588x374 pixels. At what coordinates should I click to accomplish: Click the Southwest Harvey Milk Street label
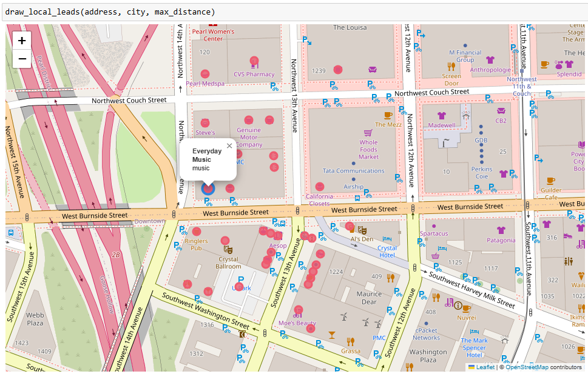point(471,290)
